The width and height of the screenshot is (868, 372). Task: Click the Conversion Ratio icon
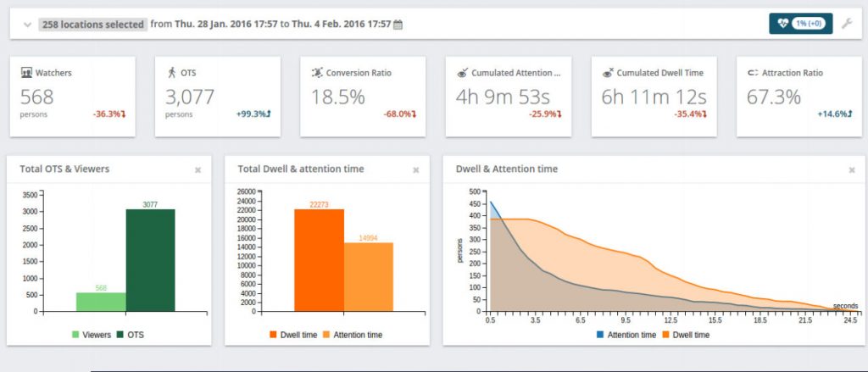pos(316,73)
